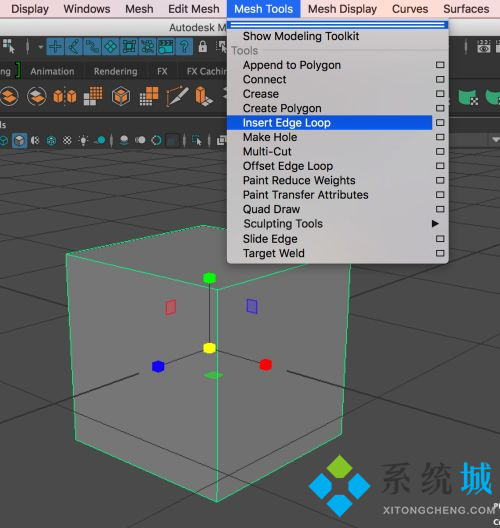Screen dimensions: 500x528
Task: Click the lock selection padlock icon
Action: point(202,46)
